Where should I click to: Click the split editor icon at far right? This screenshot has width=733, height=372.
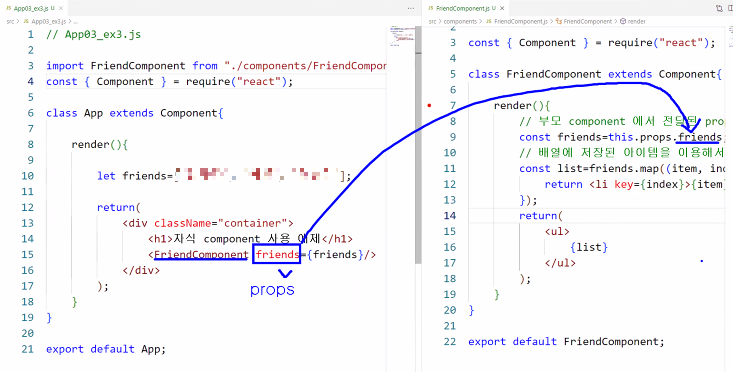tap(730, 8)
